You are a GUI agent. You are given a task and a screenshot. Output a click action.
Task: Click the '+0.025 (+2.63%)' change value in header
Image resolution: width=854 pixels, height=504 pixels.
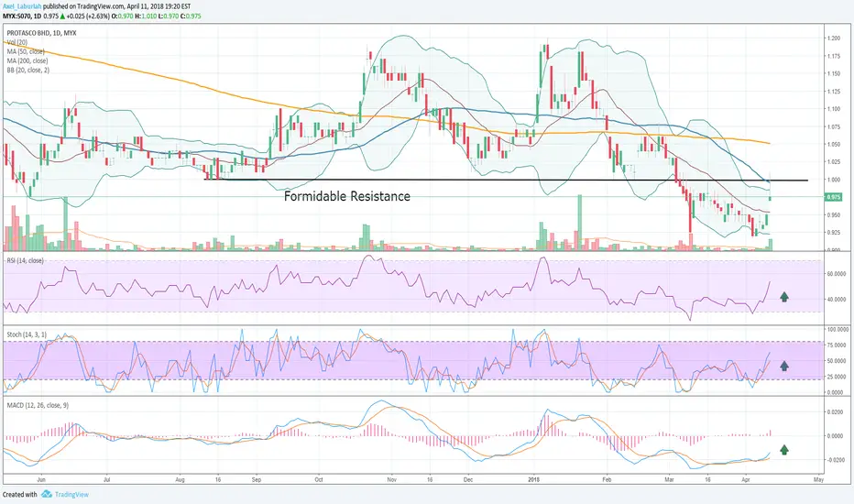(88, 16)
